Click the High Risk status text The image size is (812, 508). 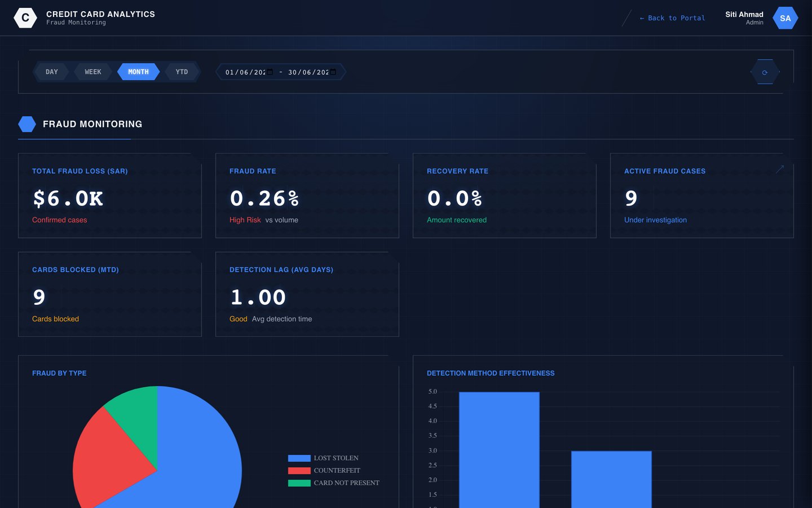245,220
